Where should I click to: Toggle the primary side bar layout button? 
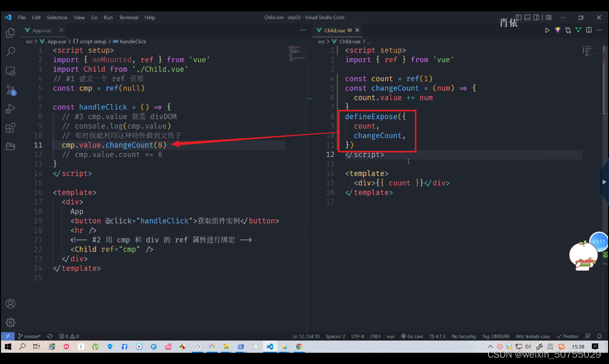point(519,17)
